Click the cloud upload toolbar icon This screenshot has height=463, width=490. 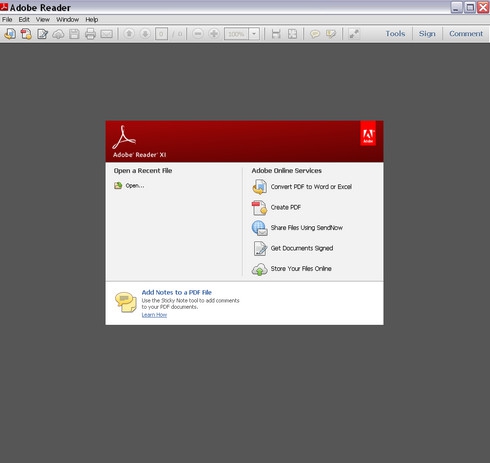58,34
